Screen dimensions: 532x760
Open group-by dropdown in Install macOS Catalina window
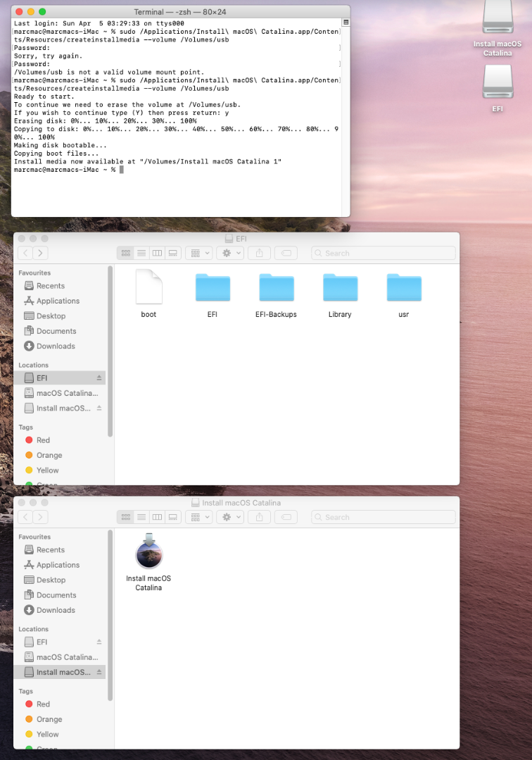[199, 517]
